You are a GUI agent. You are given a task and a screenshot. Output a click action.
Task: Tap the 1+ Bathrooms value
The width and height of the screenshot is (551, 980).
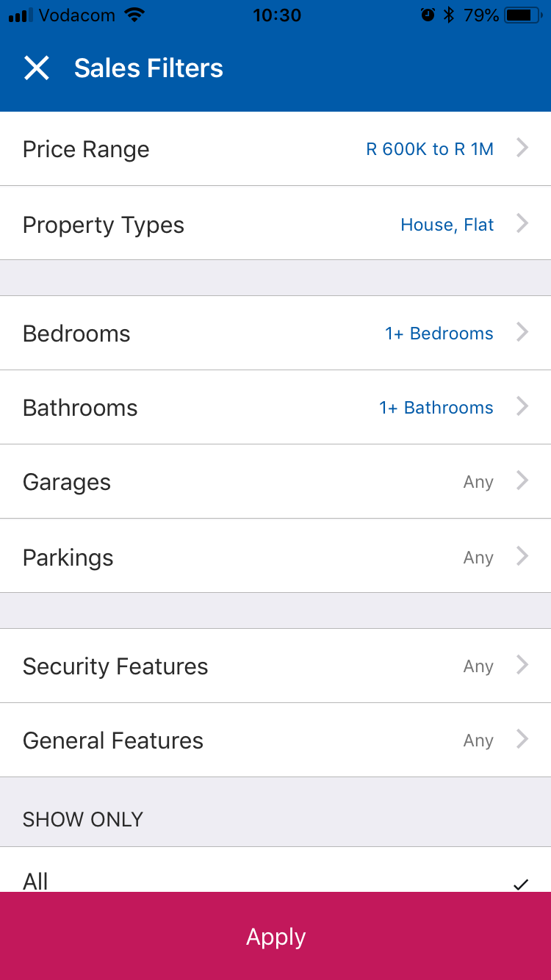436,408
